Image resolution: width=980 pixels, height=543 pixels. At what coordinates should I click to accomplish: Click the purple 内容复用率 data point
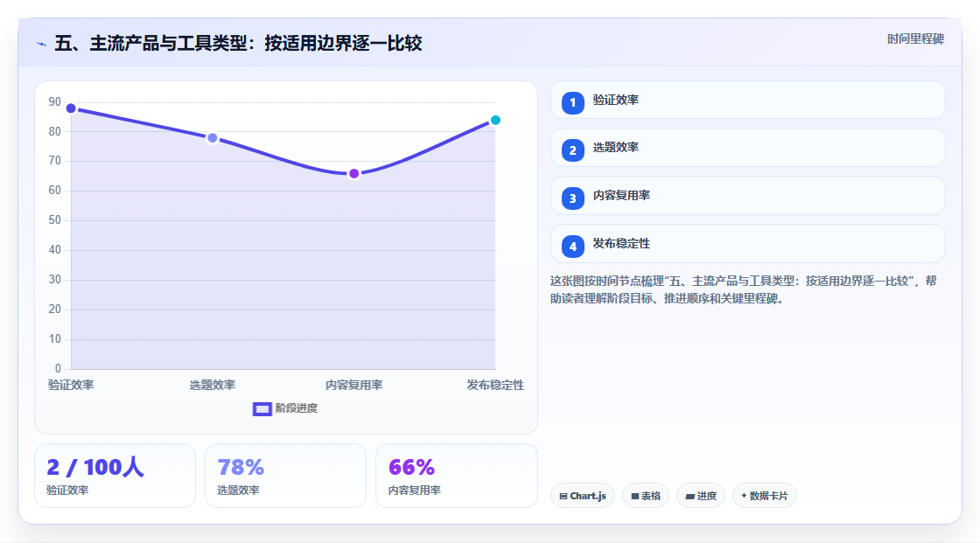[353, 174]
